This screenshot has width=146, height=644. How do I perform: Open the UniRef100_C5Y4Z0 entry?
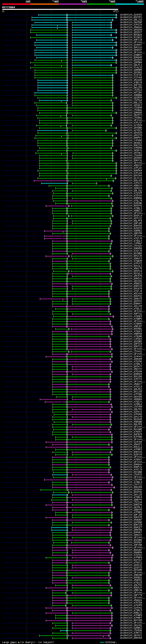click(x=131, y=246)
